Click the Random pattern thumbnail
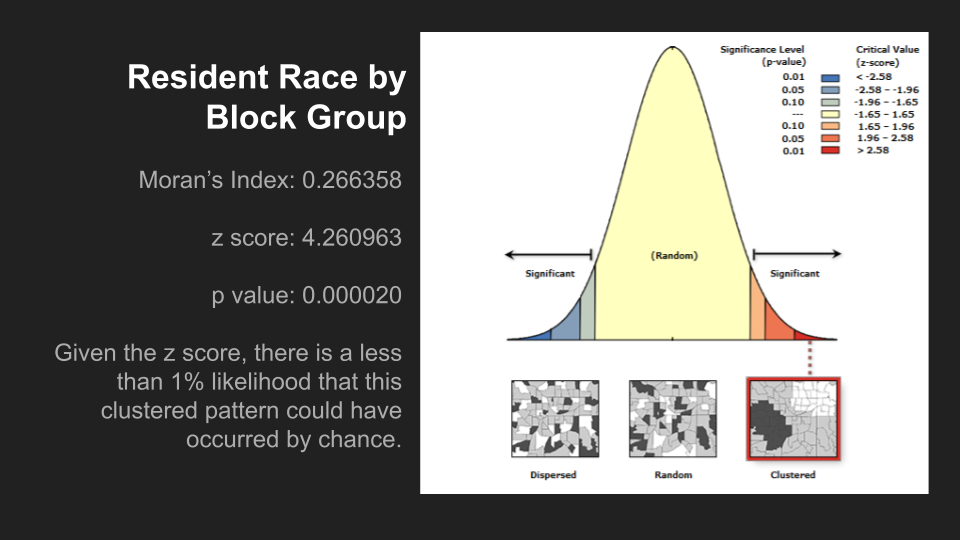The height and width of the screenshot is (540, 960). (673, 419)
